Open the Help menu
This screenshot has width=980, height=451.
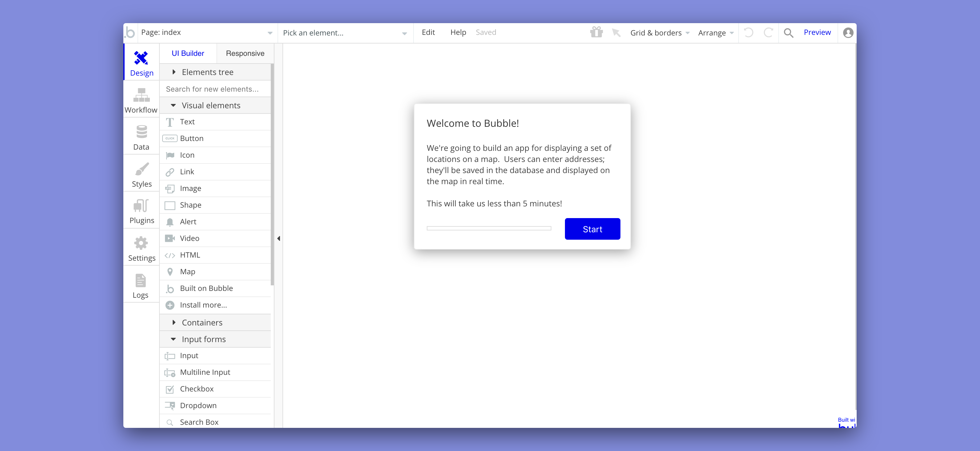[458, 32]
